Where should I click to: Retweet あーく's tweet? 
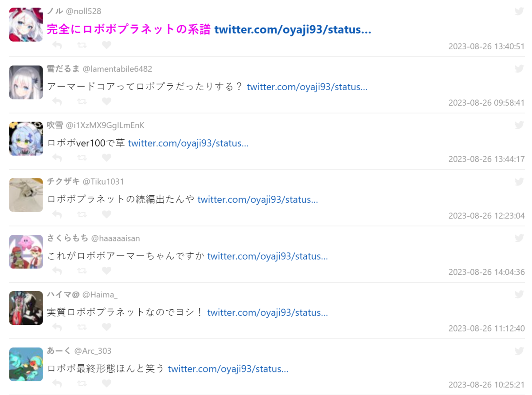[82, 383]
